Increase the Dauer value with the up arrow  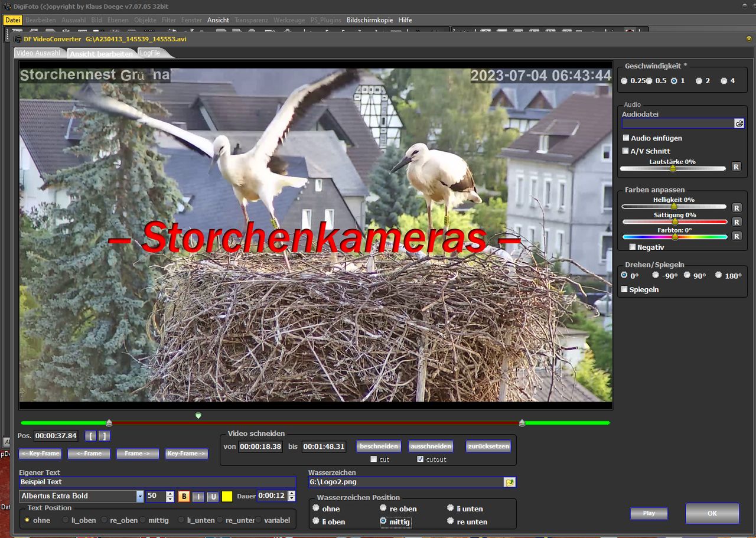tap(291, 494)
